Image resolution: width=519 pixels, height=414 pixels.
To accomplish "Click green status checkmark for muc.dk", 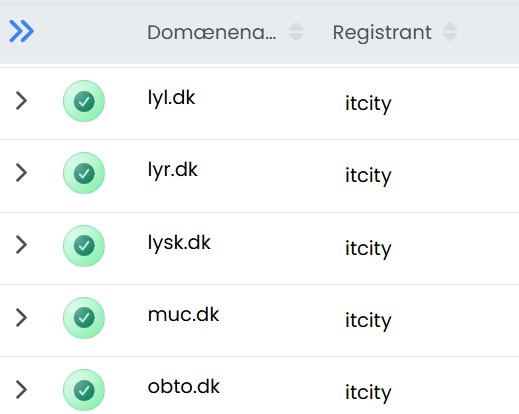I will 84,318.
